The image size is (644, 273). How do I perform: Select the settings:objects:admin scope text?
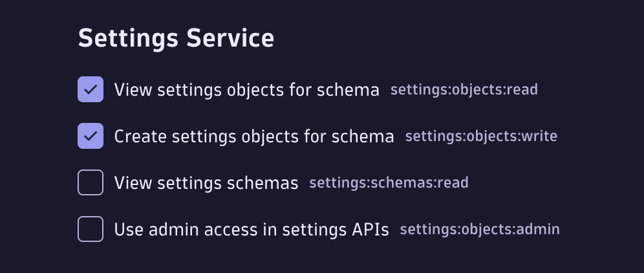[479, 229]
